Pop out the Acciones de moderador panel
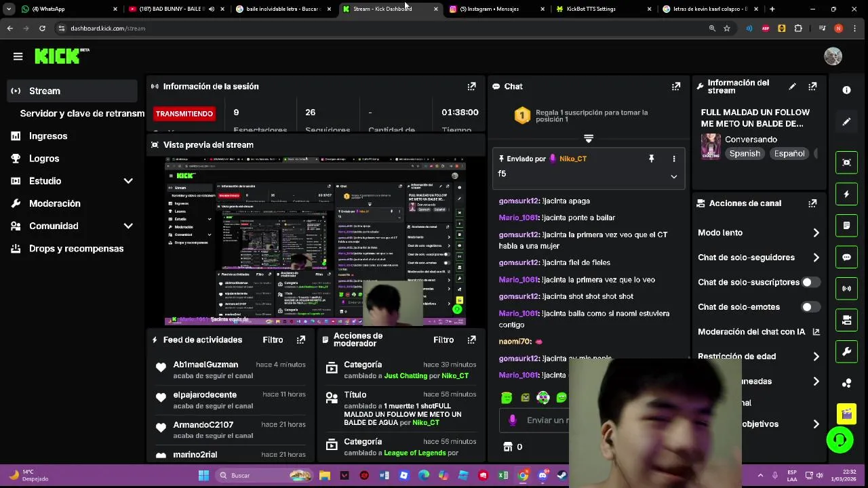 pos(471,340)
